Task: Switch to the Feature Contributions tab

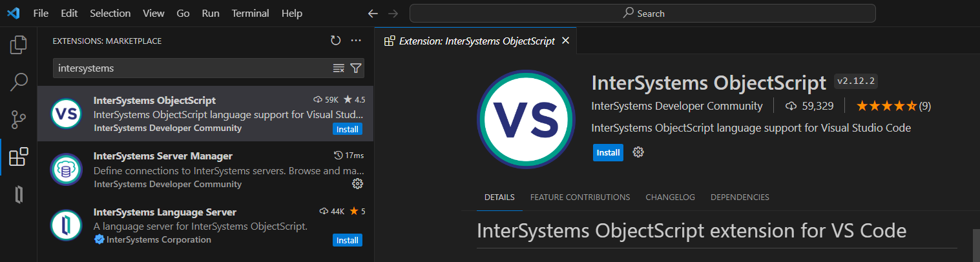Action: [580, 197]
